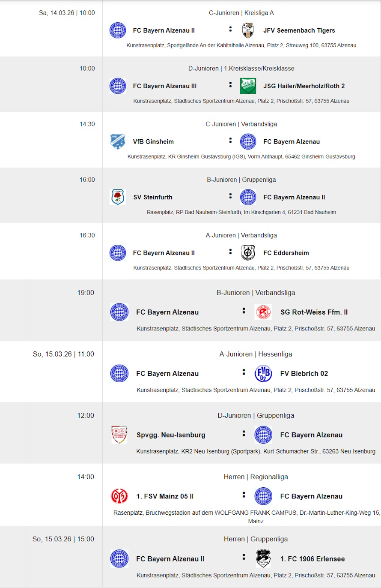Click the VfB Ginsheim club logo

pos(118,141)
